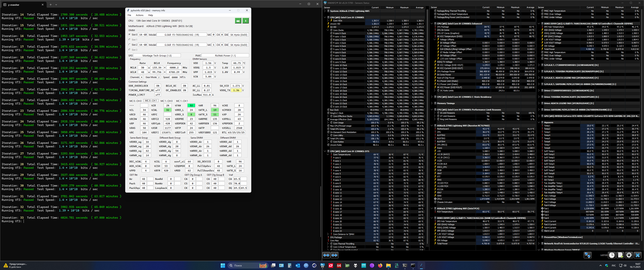Screen dimensions: 644x270
Task: Open the Actions menu in pyhwinfo
Action: (x=139, y=15)
